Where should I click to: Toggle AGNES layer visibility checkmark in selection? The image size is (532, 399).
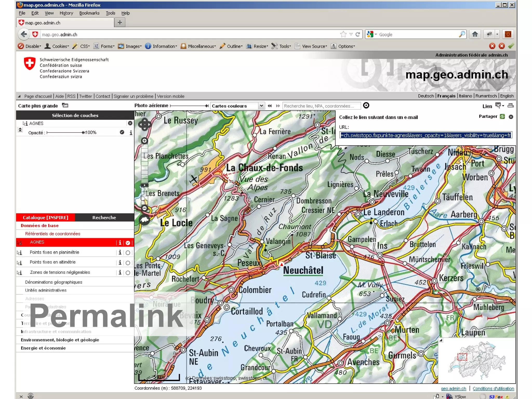[122, 132]
